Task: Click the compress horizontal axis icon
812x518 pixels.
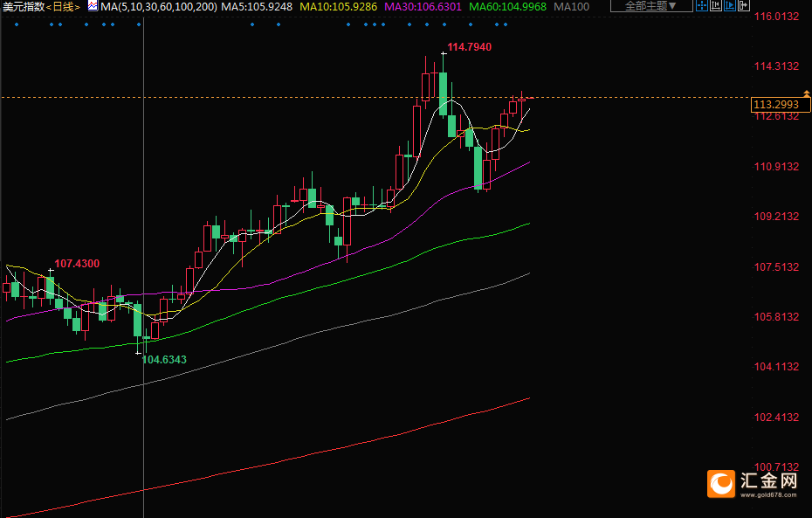Action: (x=716, y=5)
